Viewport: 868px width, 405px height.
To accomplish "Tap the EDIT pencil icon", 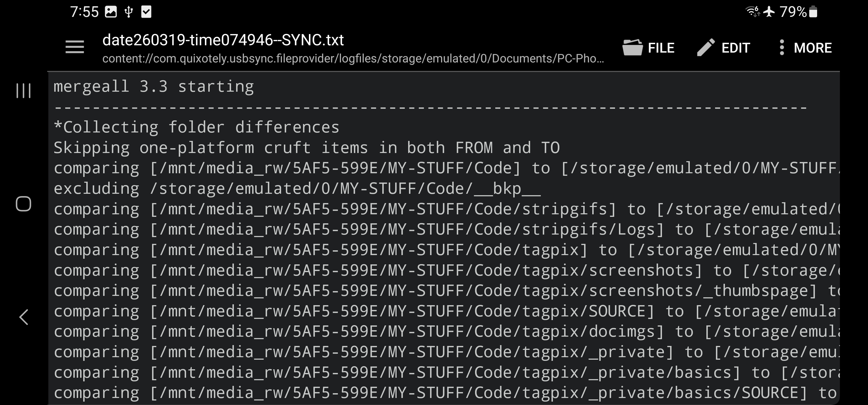I will [x=706, y=47].
